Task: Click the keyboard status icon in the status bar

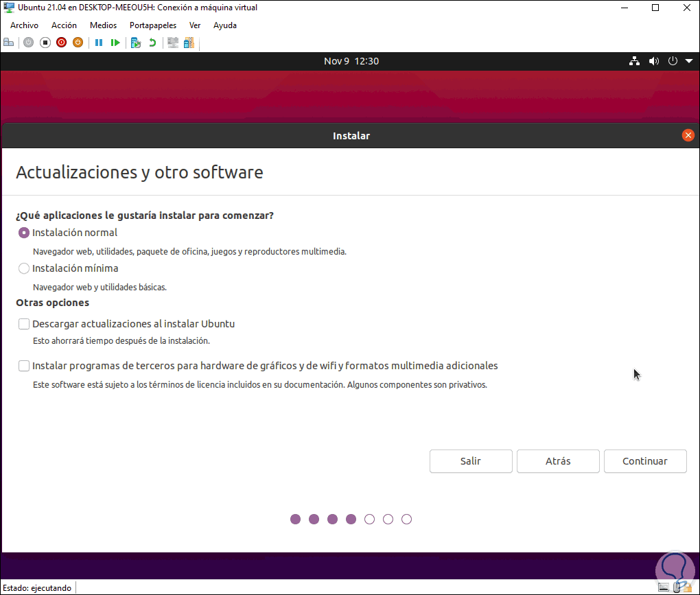Action: click(x=664, y=587)
